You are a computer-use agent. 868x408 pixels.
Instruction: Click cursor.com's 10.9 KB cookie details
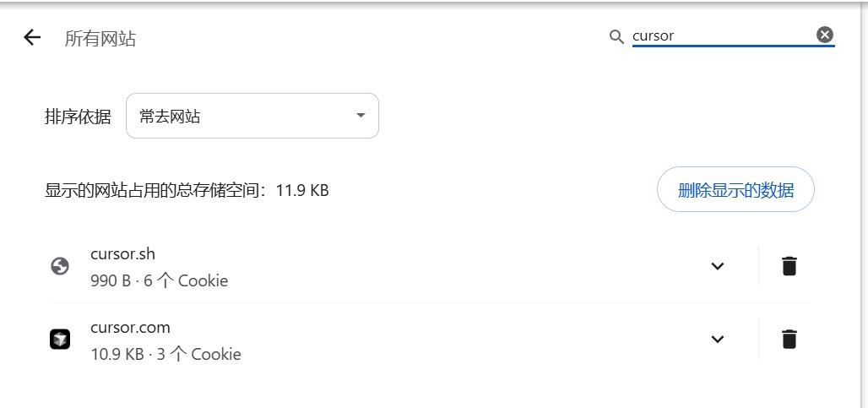[x=165, y=354]
